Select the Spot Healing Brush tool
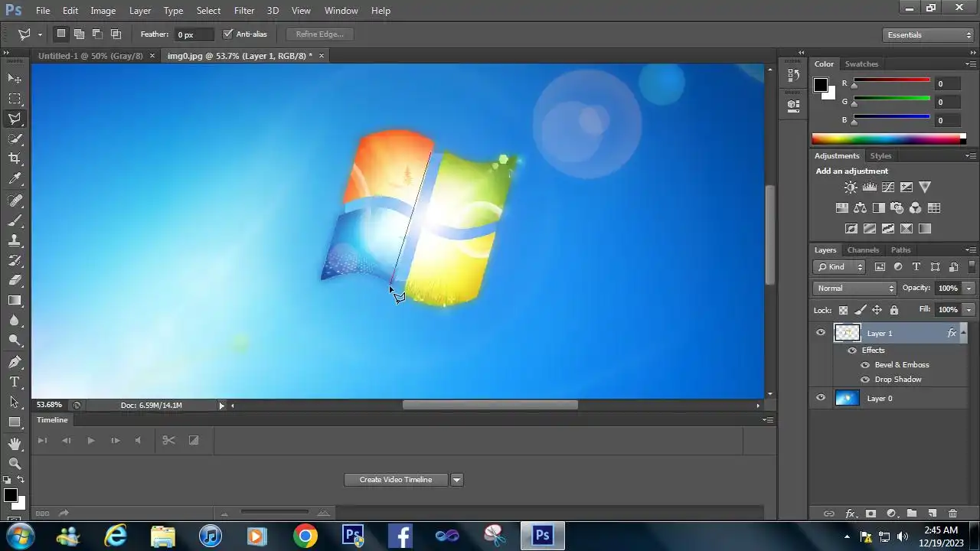The image size is (980, 551). tap(15, 201)
